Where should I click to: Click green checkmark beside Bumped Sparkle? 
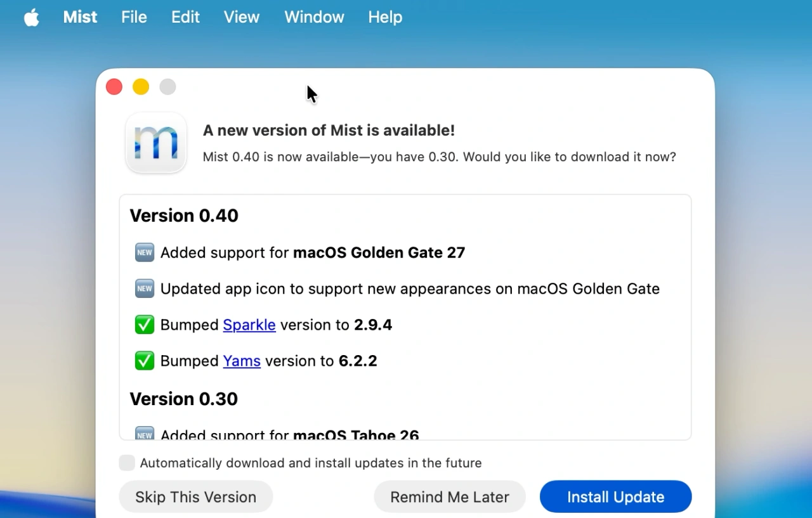coord(145,325)
